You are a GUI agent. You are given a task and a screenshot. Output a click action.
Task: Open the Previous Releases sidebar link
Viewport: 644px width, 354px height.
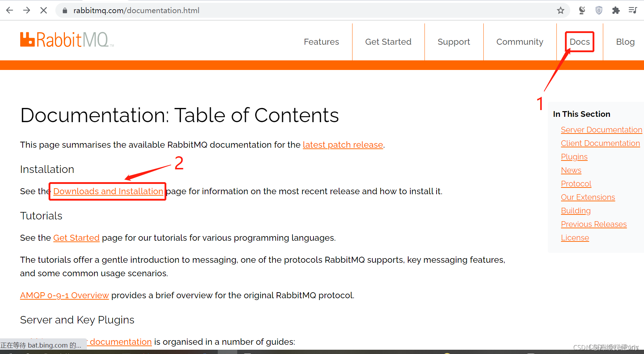point(594,224)
